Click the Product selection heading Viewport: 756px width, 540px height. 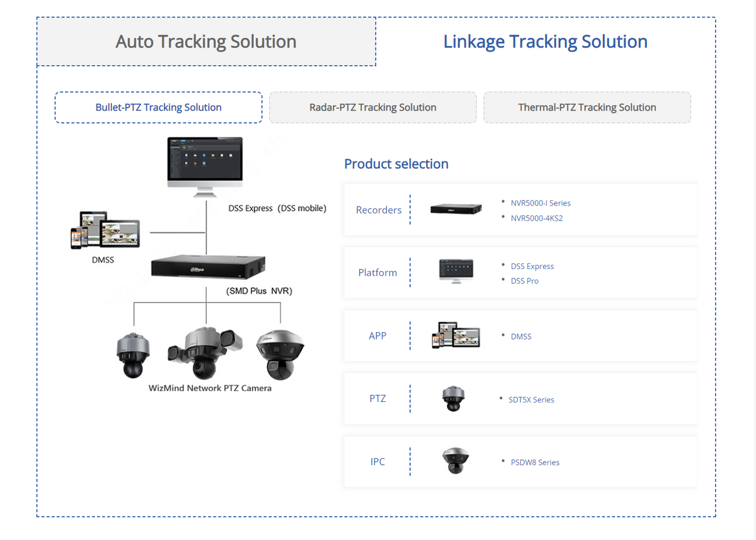pos(396,164)
